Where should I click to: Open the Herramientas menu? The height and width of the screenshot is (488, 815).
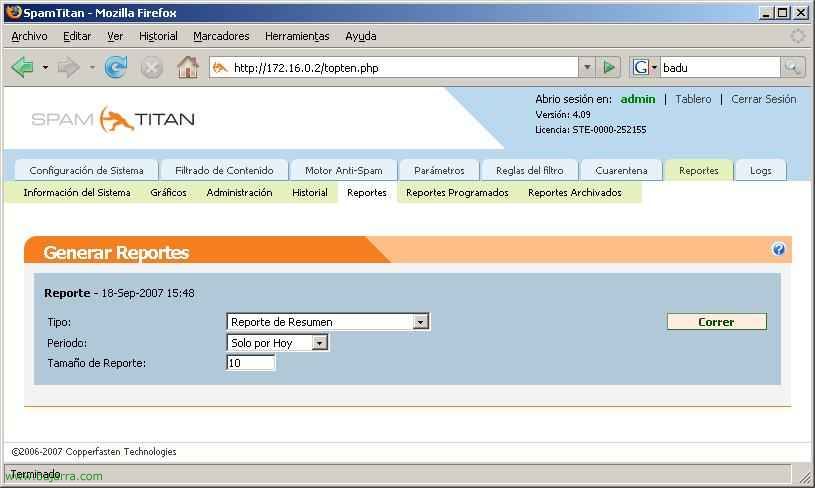[297, 36]
